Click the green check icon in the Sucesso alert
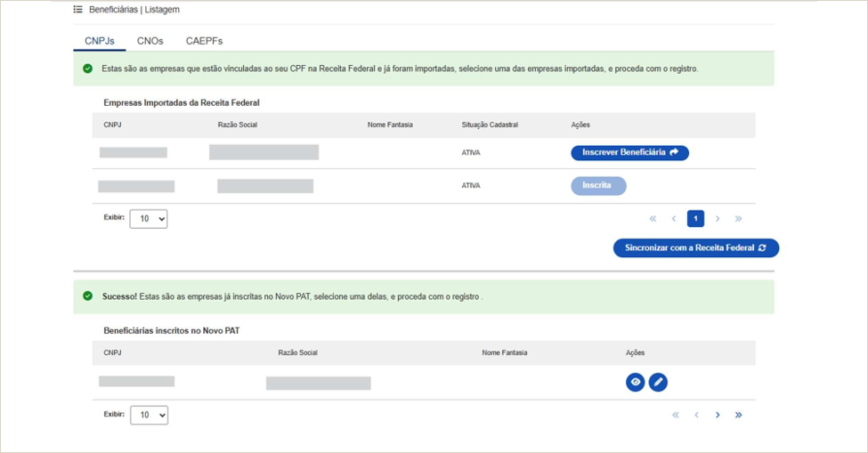 click(x=87, y=295)
